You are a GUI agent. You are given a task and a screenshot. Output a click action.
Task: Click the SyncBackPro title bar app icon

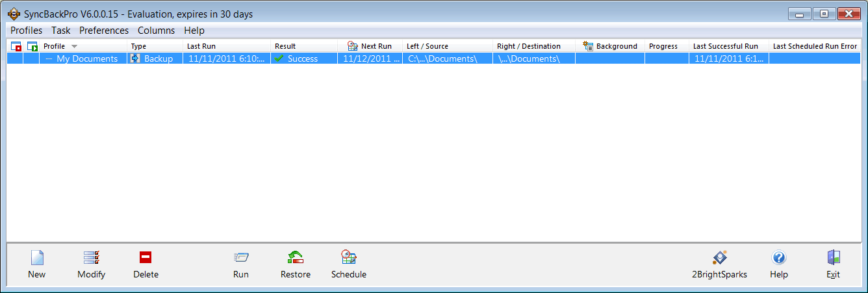coord(12,14)
